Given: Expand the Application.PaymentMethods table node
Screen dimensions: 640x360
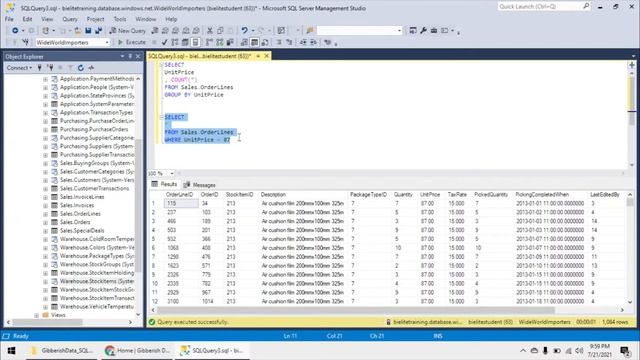Looking at the screenshot, I should point(45,79).
